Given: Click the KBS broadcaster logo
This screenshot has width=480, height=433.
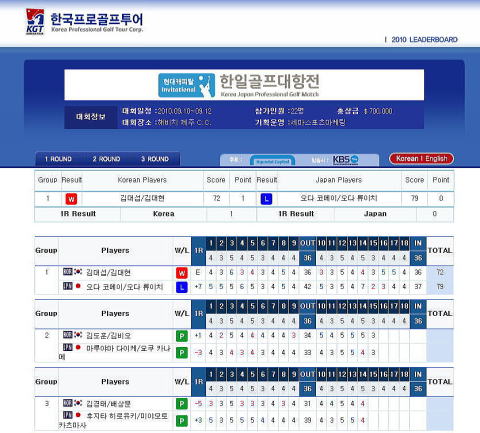Looking at the screenshot, I should pyautogui.click(x=346, y=160).
